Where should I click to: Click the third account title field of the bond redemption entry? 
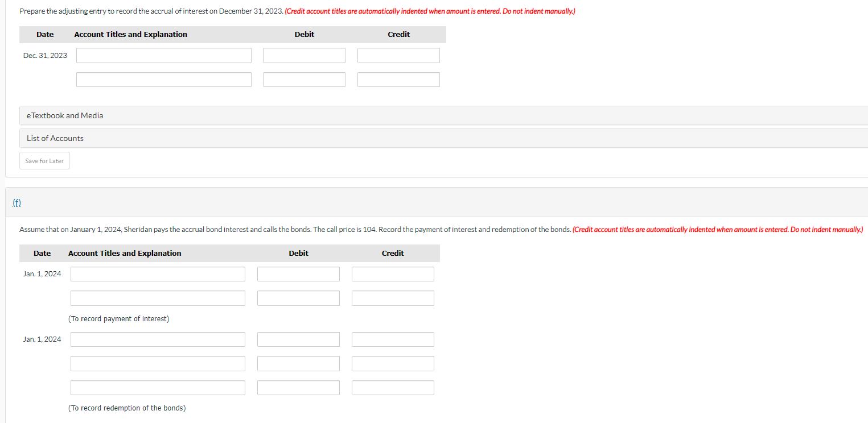coord(157,387)
